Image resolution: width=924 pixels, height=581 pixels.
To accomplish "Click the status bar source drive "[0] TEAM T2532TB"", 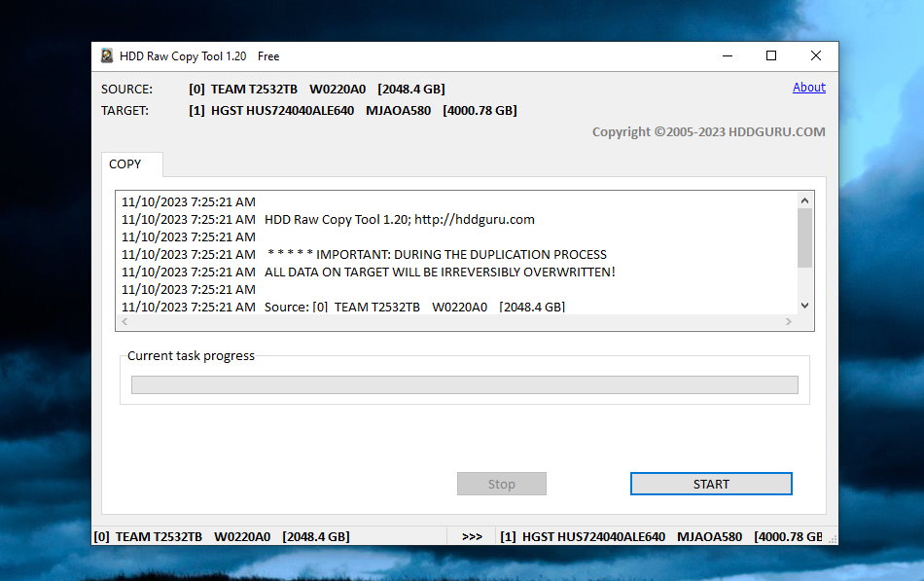I will tap(222, 537).
